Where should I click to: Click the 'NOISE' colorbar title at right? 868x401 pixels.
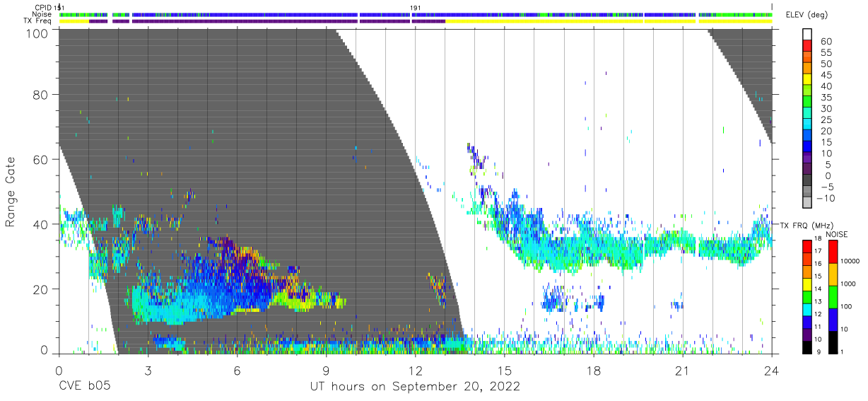pos(836,234)
